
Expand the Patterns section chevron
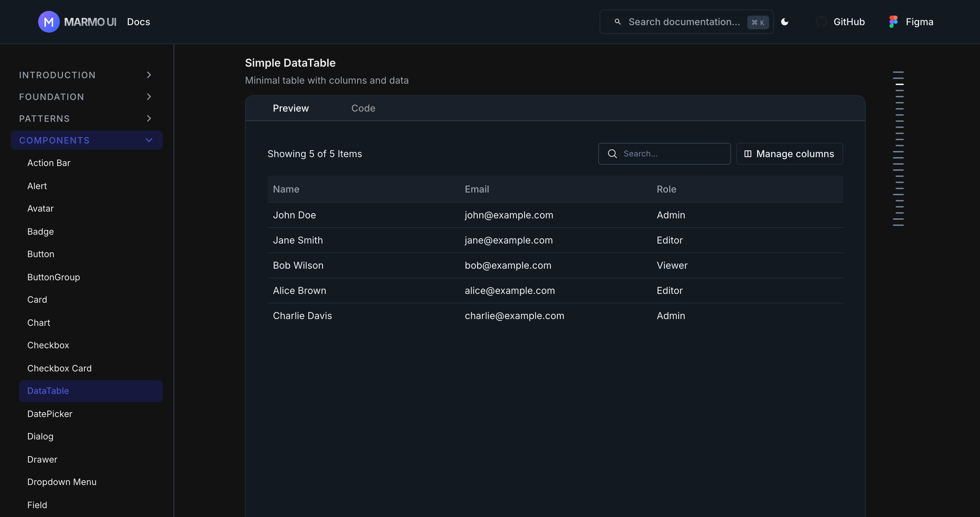point(149,118)
